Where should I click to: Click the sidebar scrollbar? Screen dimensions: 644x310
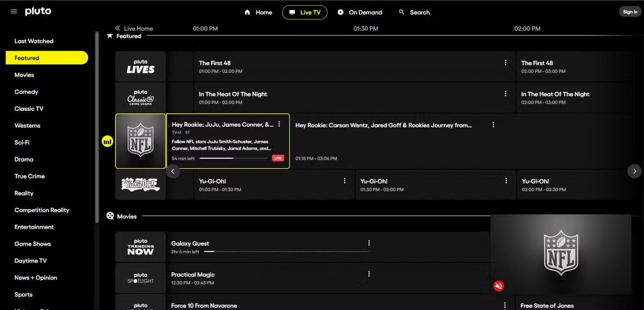[x=97, y=127]
